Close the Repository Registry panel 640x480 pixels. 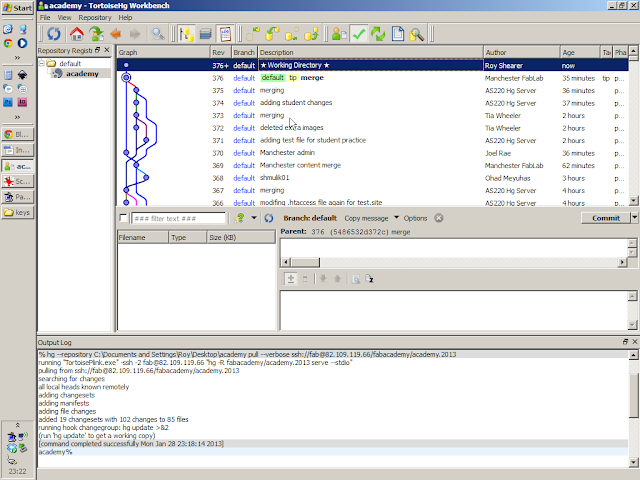point(107,50)
